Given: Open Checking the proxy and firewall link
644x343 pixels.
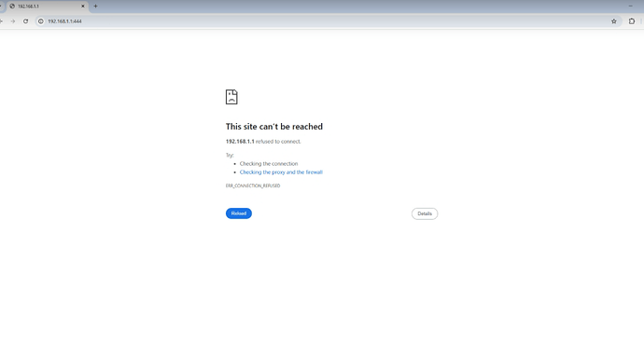Looking at the screenshot, I should pyautogui.click(x=281, y=172).
